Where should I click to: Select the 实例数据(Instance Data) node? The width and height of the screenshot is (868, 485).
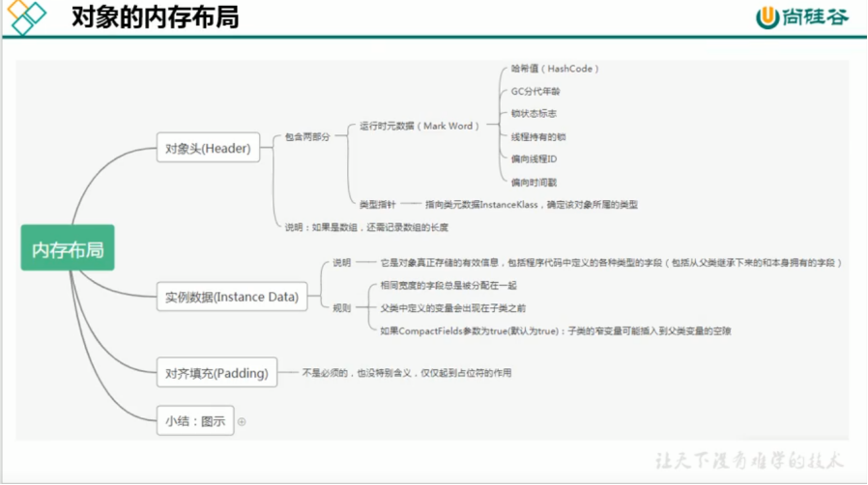pyautogui.click(x=232, y=297)
